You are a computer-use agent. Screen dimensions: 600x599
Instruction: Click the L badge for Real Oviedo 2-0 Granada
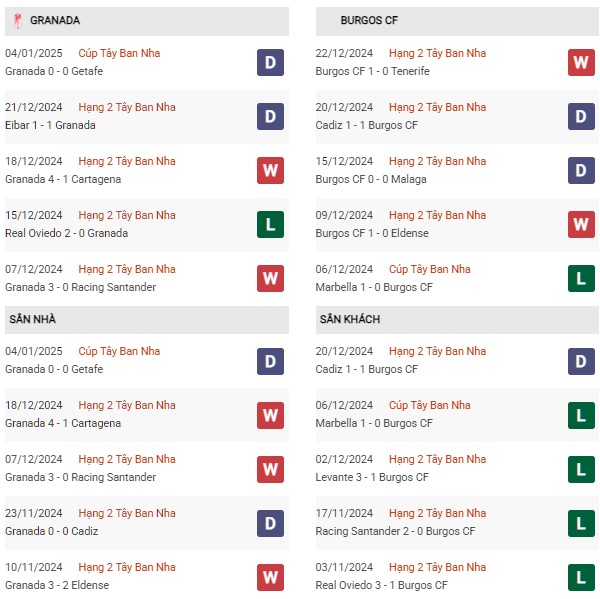click(x=270, y=224)
